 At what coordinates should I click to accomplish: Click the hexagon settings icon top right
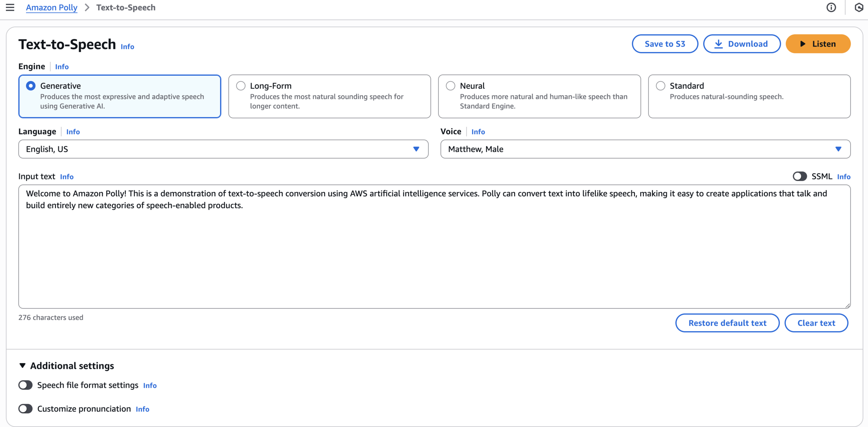[859, 7]
